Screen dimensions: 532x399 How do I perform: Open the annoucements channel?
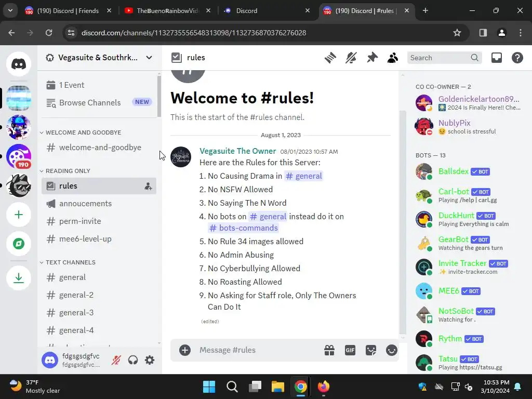pyautogui.click(x=99, y=204)
